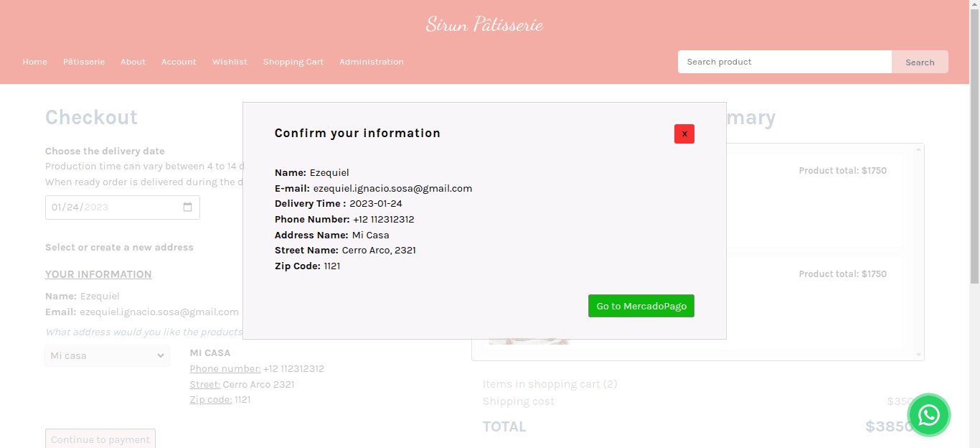Expand the Mi casa address dropdown

coord(107,355)
